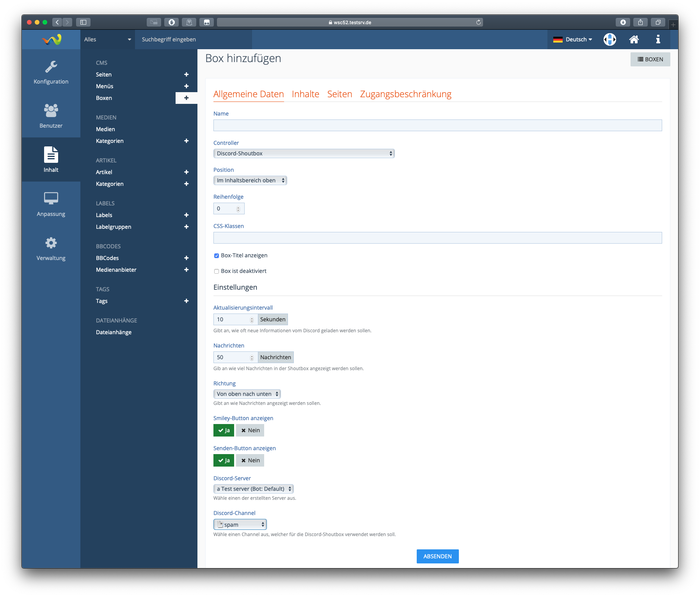Image resolution: width=700 pixels, height=597 pixels.
Task: Check the Box ist deaktiviert checkbox
Action: 217,271
